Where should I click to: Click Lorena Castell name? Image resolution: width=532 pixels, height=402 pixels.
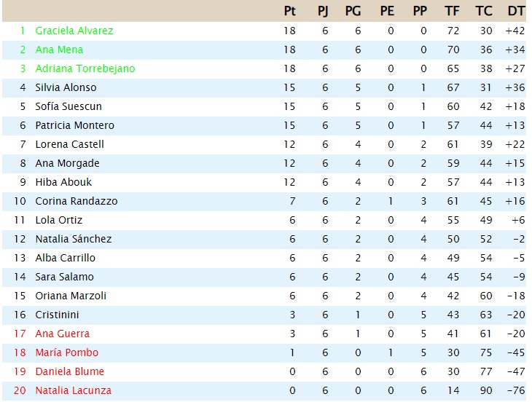click(x=69, y=144)
